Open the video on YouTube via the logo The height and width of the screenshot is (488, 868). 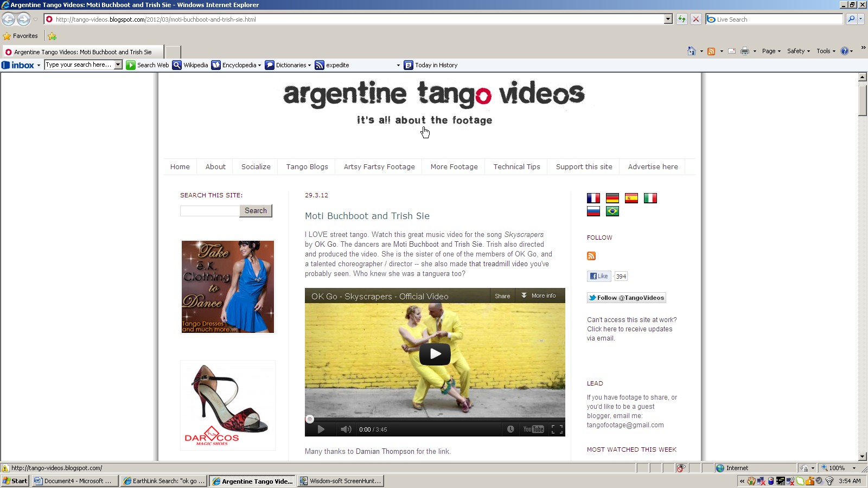click(x=534, y=429)
